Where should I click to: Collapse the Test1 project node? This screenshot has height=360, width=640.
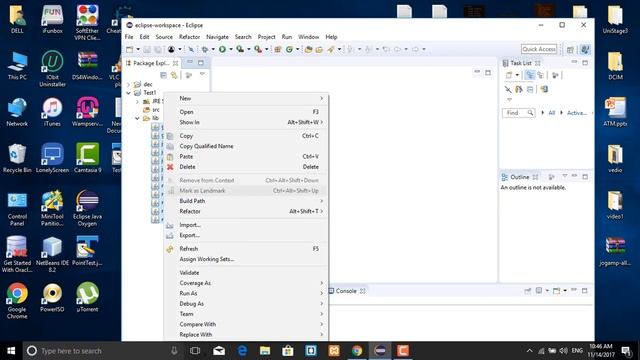pyautogui.click(x=129, y=93)
